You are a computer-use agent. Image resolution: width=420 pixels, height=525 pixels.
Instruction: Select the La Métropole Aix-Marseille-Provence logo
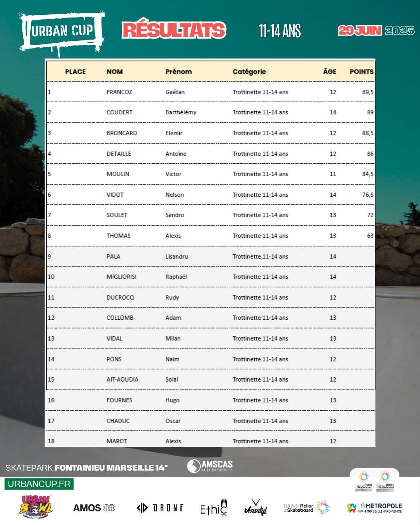374,508
